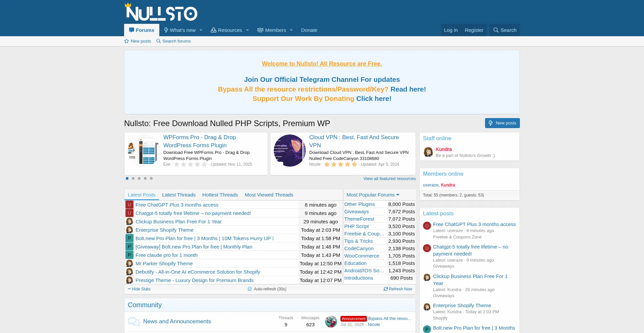This screenshot has width=644, height=333.
Task: Click Kundra's avatar under Staff online
Action: 428,152
